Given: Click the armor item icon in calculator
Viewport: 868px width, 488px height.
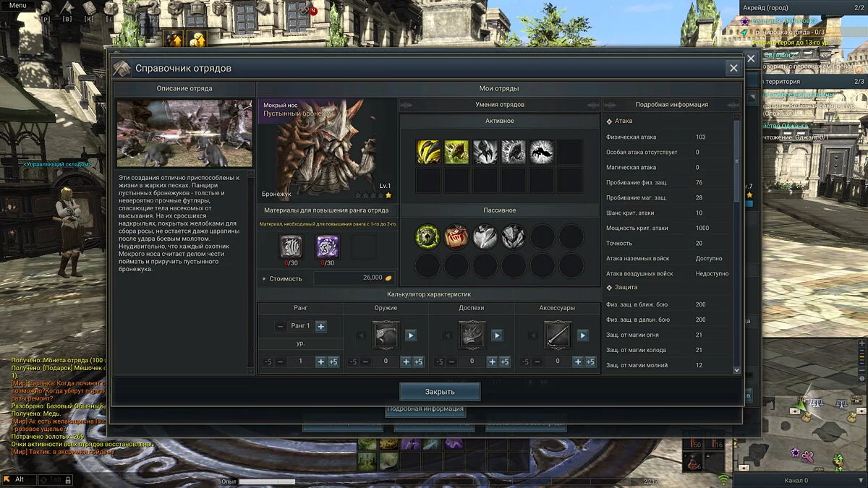Looking at the screenshot, I should pyautogui.click(x=472, y=335).
